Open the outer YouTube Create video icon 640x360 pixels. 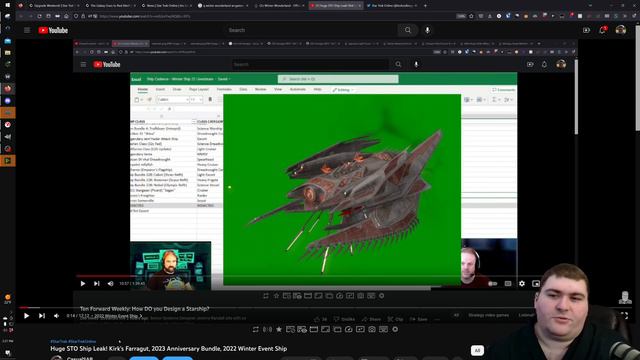[x=586, y=30]
